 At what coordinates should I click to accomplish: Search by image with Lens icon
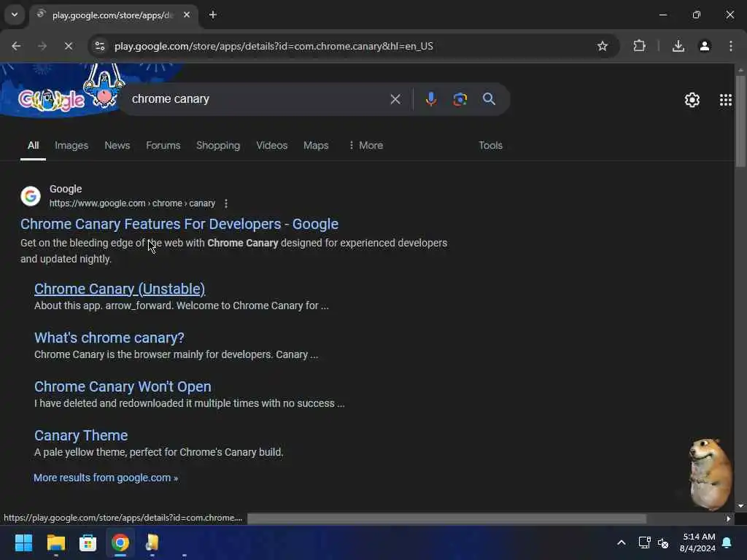[x=460, y=99]
